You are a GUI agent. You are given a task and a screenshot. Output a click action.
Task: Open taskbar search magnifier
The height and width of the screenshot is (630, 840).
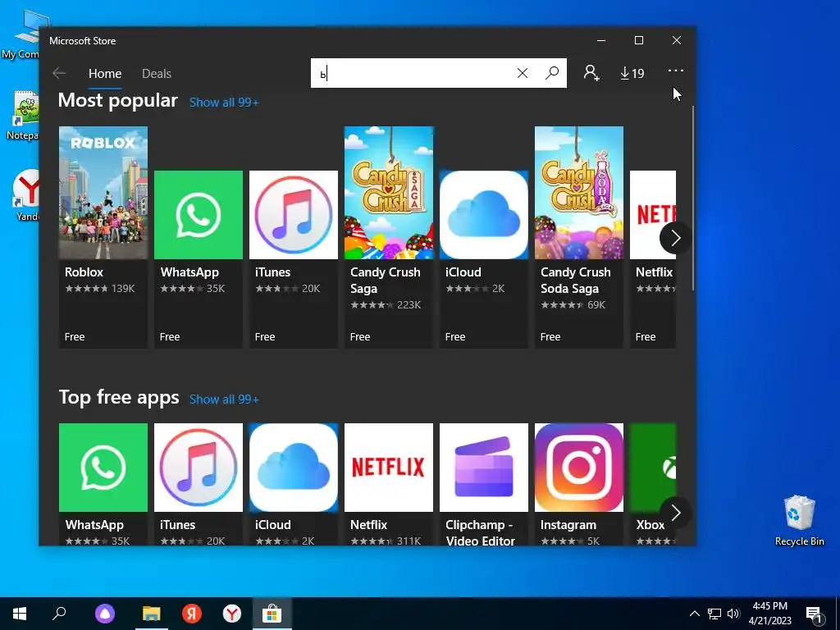coord(59,614)
